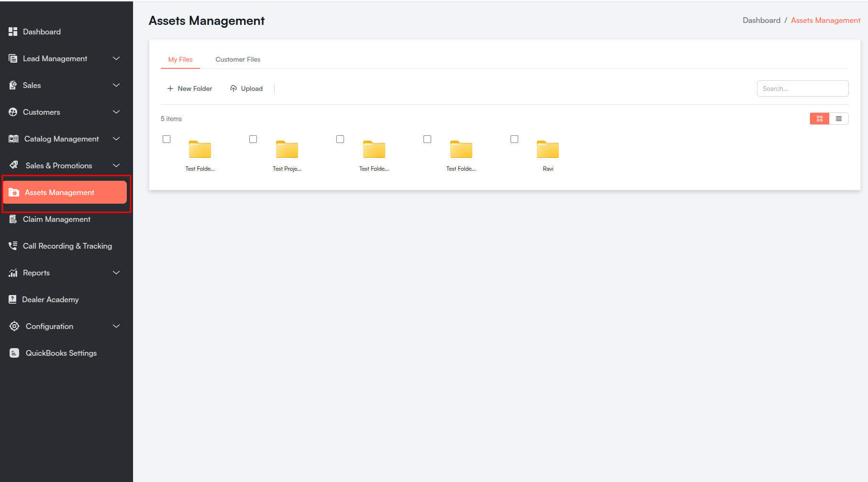
Task: Click the Call Recording phone icon
Action: point(13,246)
